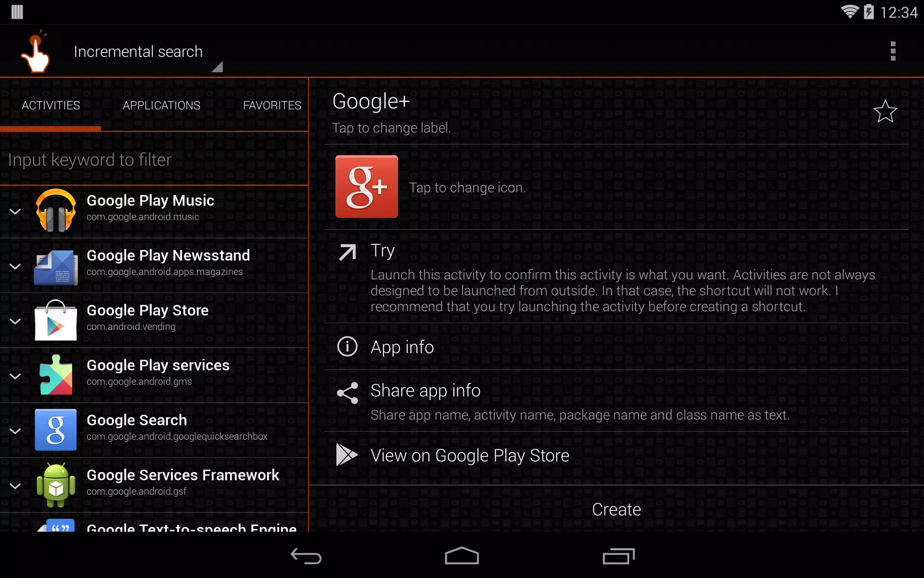Toggle the favorite star for Google+
The height and width of the screenshot is (578, 924).
tap(886, 111)
